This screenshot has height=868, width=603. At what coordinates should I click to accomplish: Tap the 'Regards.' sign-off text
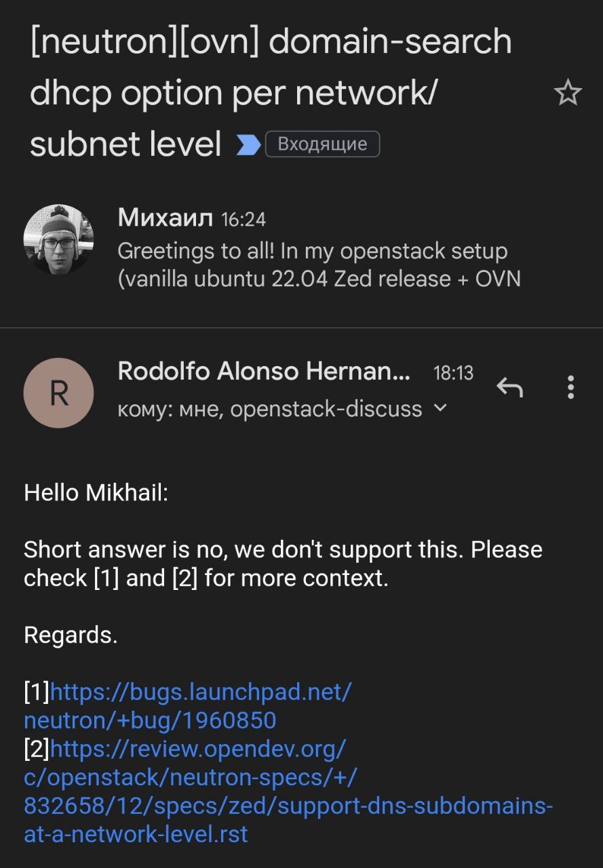[71, 635]
